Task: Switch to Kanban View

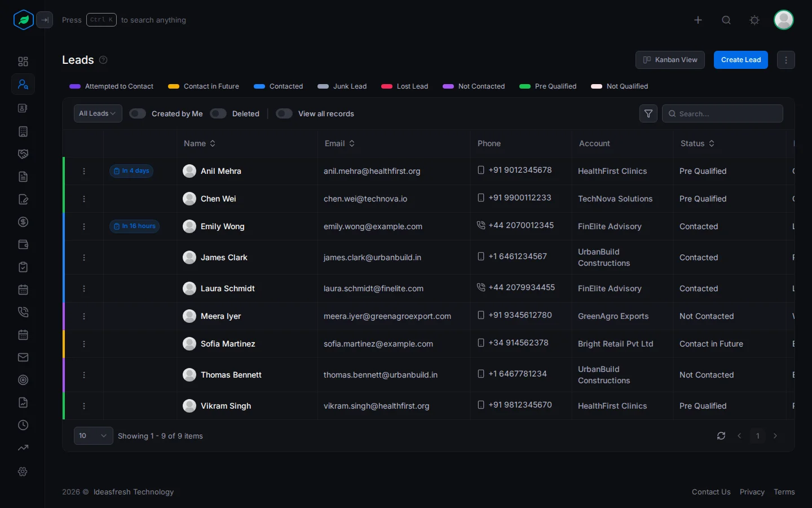Action: tap(670, 60)
